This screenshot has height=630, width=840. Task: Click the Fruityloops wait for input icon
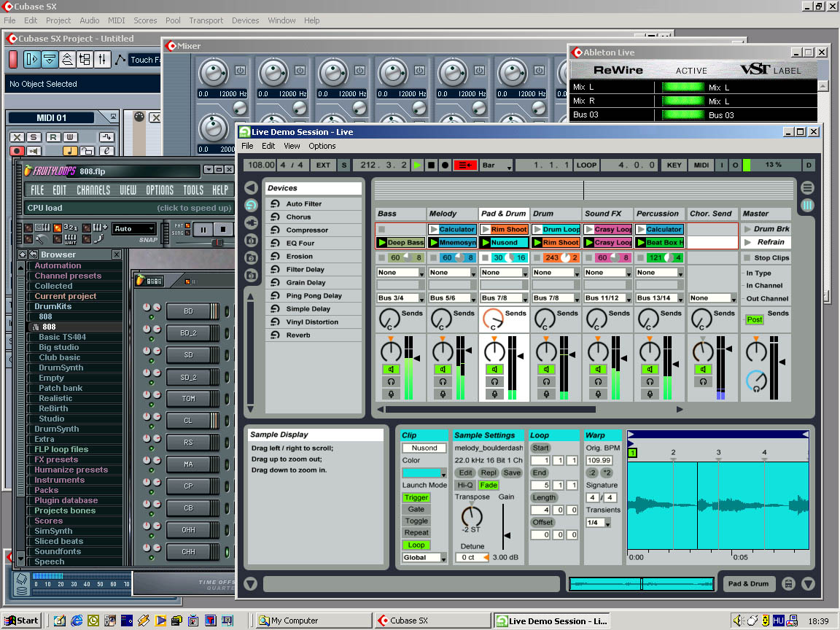pyautogui.click(x=71, y=239)
